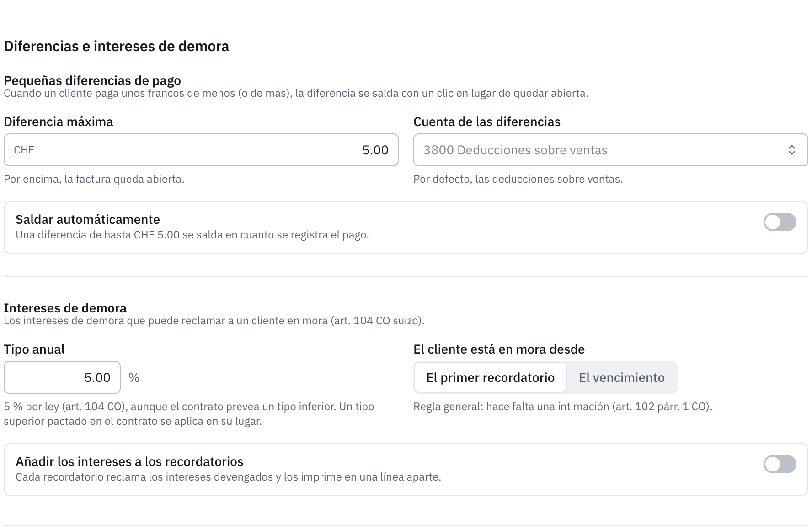Image resolution: width=812 pixels, height=529 pixels.
Task: Click the text Por defecto, las deducciones sobre ventas
Action: coord(518,179)
